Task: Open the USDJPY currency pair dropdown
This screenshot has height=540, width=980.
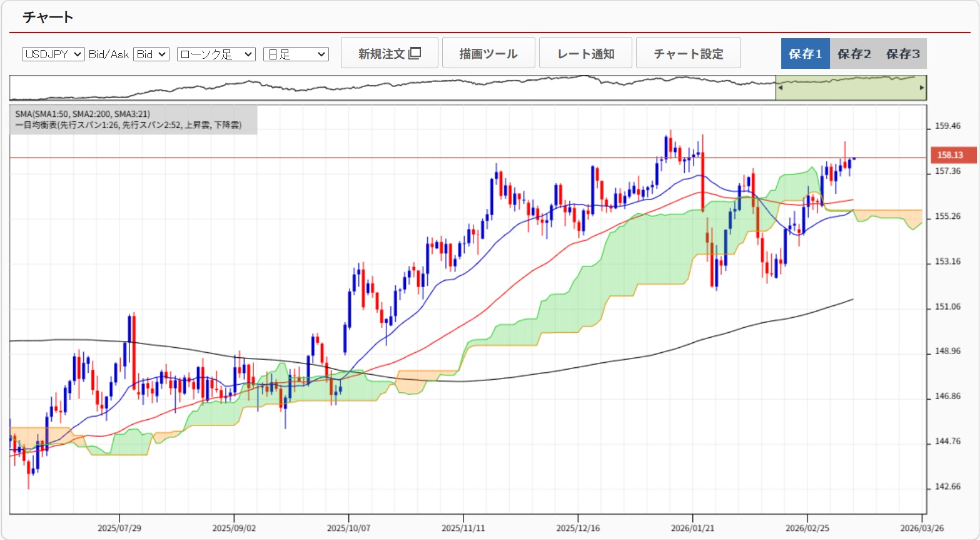Action: pos(53,54)
